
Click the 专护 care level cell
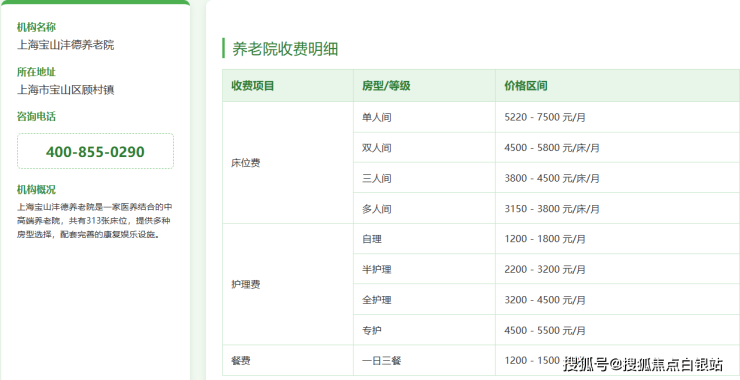pos(424,330)
